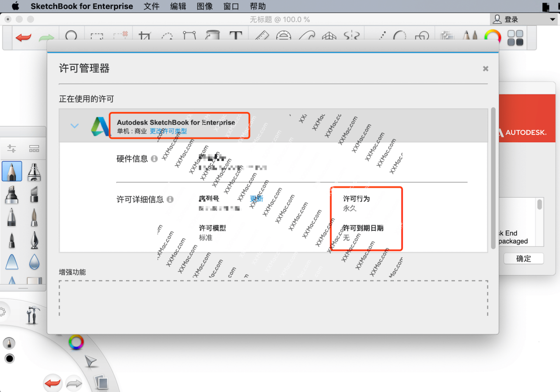Click the 永久 license behavior value
Screen dimensions: 560x392
pos(350,208)
